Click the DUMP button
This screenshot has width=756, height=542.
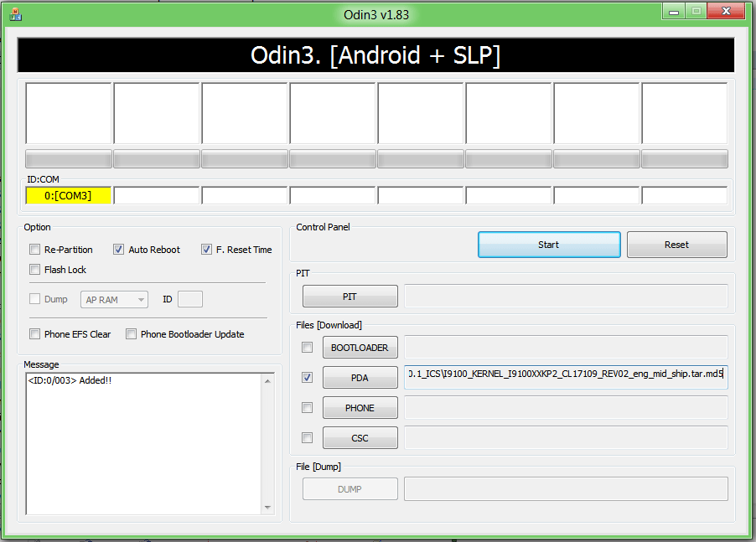350,489
